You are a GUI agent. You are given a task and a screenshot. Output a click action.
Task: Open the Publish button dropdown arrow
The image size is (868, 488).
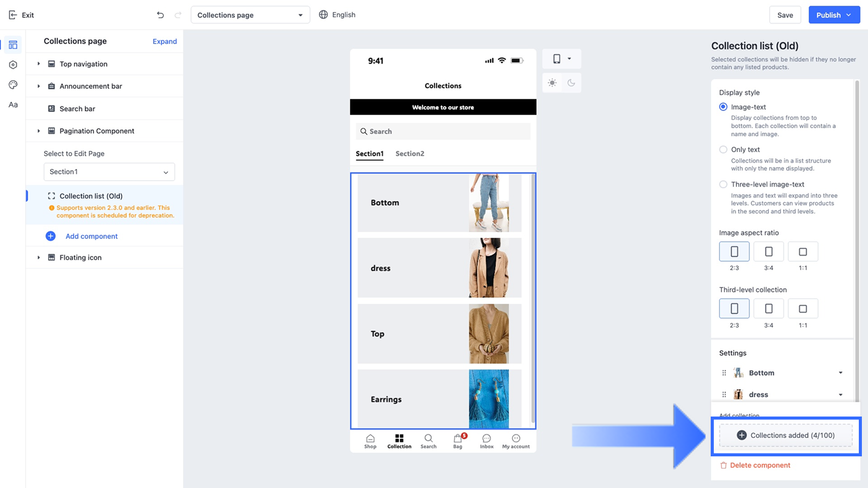click(x=849, y=15)
